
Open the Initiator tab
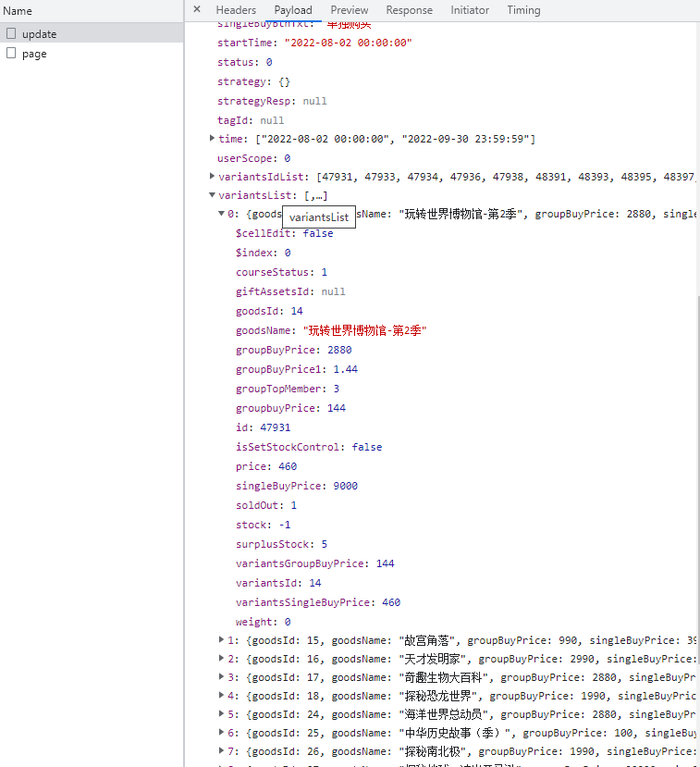click(x=470, y=10)
